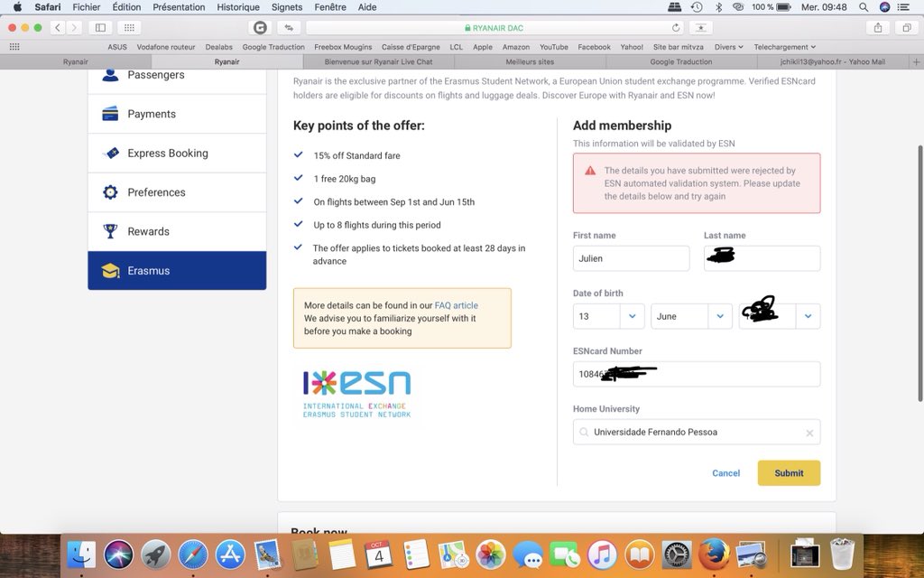924x578 pixels.
Task: Click the First name field
Action: pos(631,258)
